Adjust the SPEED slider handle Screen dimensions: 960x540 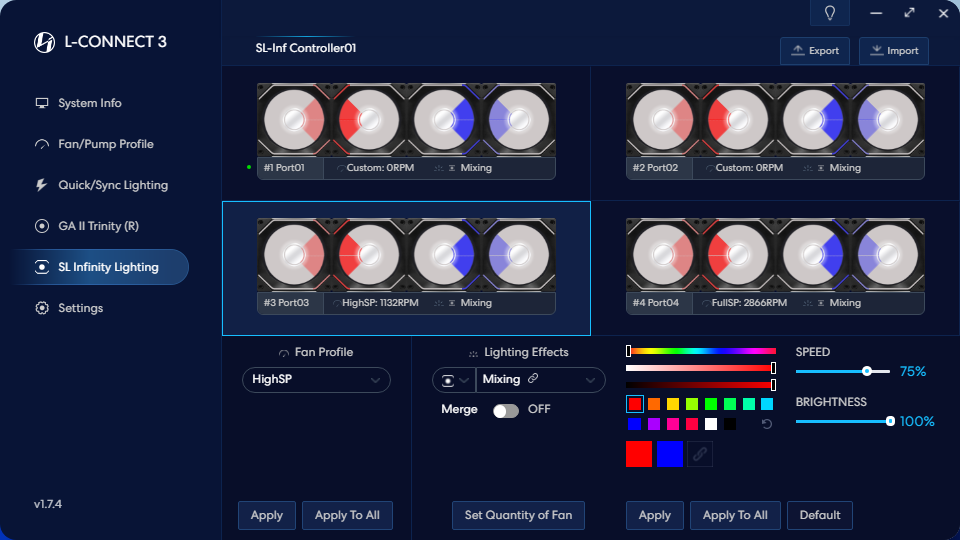coord(867,371)
